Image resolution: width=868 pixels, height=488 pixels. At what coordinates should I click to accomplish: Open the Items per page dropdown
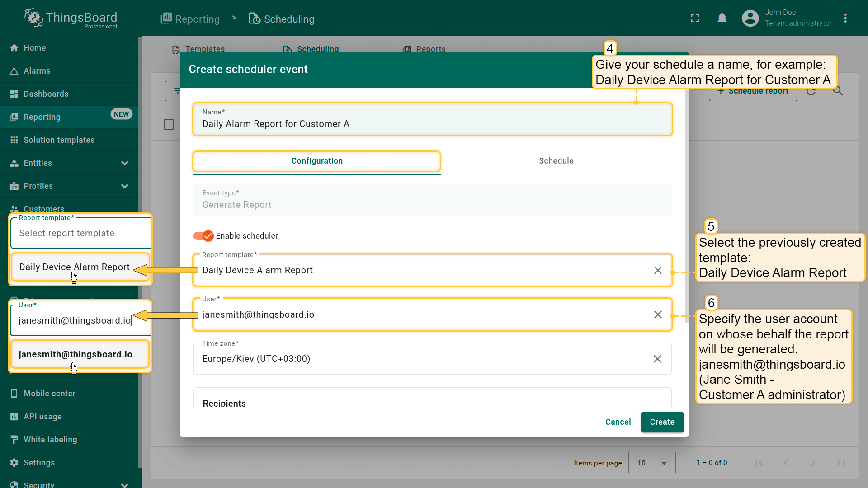[x=651, y=463]
